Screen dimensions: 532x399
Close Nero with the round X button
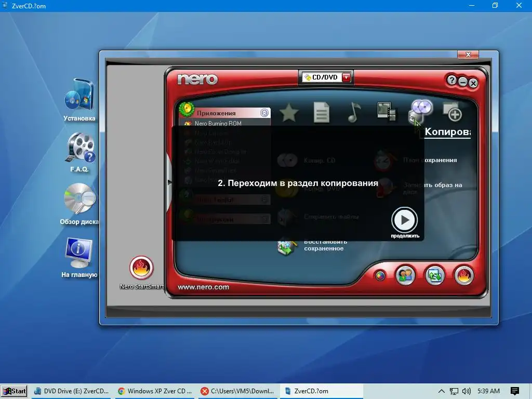tap(473, 83)
